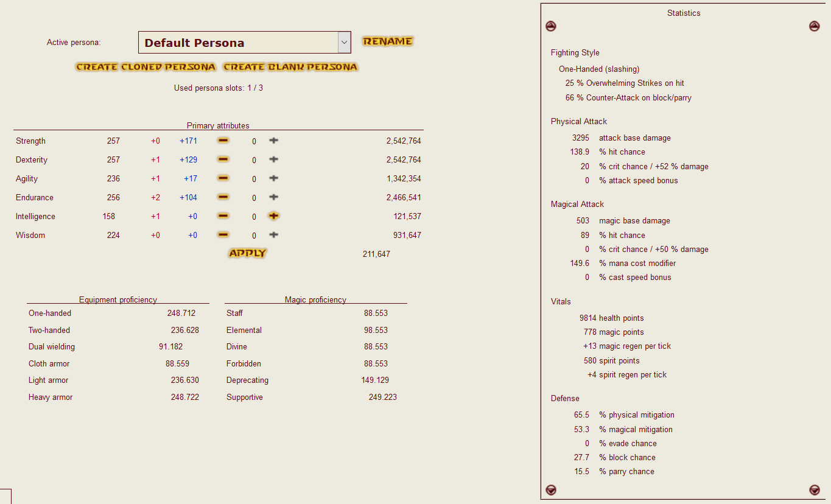
Task: Decrease Wisdom with its minus button
Action: point(223,235)
